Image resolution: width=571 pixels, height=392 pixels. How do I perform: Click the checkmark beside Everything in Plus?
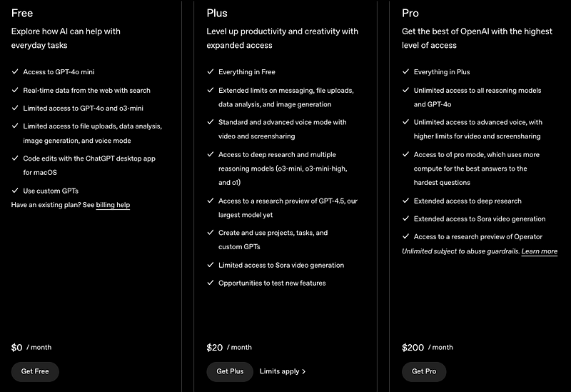pos(405,71)
